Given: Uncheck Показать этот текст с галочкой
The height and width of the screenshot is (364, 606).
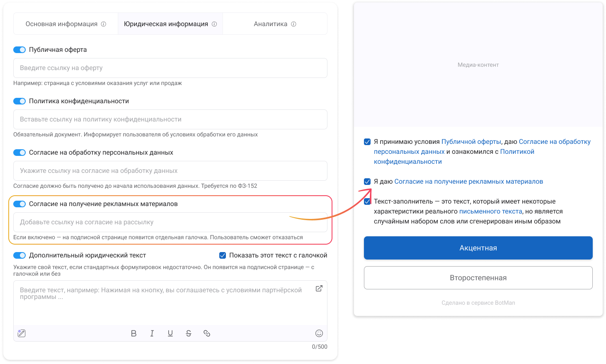Looking at the screenshot, I should 223,255.
